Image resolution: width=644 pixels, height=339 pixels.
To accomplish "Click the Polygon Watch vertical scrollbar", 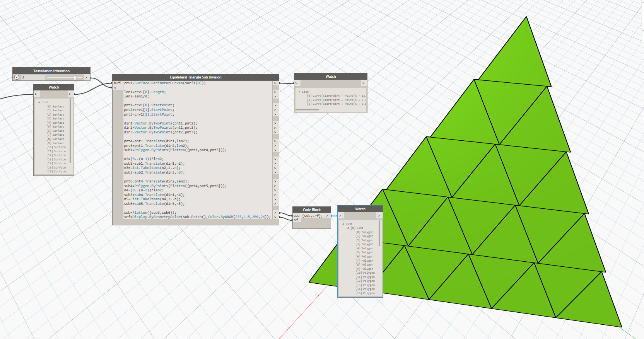I will [379, 233].
